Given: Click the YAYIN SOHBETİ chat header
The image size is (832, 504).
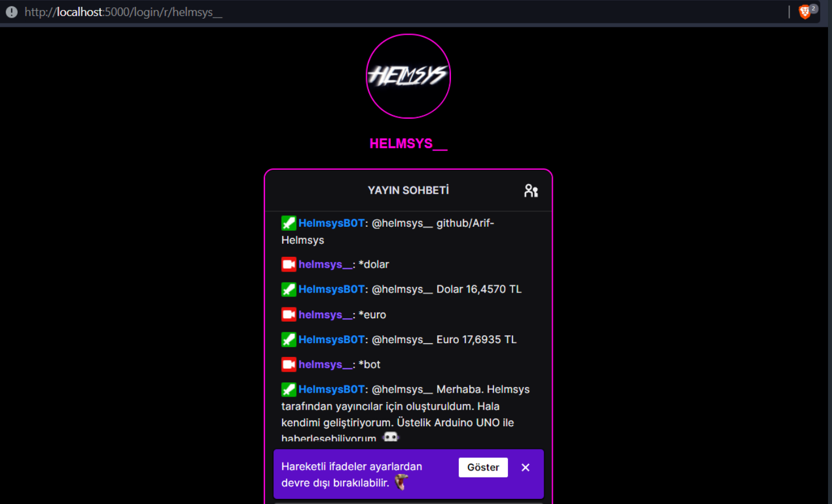Looking at the screenshot, I should (x=408, y=190).
